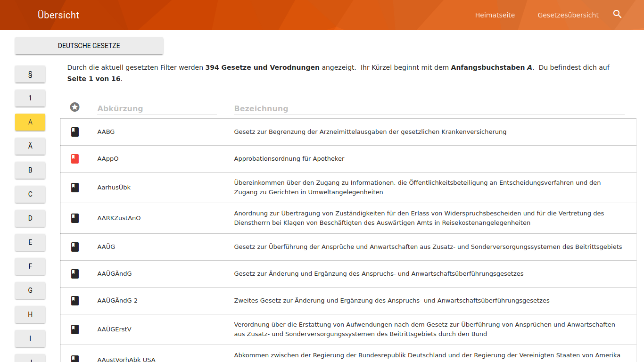The height and width of the screenshot is (362, 644).
Task: Click into the Abkürzung filter field
Action: point(157,108)
